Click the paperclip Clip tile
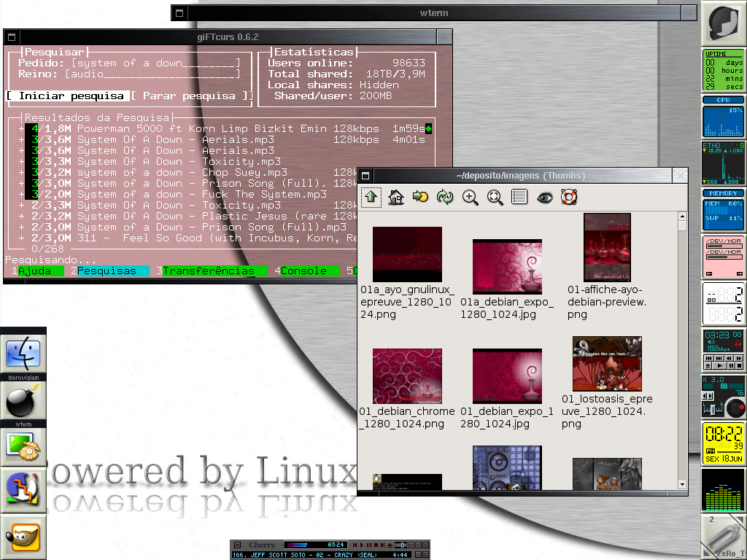747x560 pixels. tap(723, 536)
